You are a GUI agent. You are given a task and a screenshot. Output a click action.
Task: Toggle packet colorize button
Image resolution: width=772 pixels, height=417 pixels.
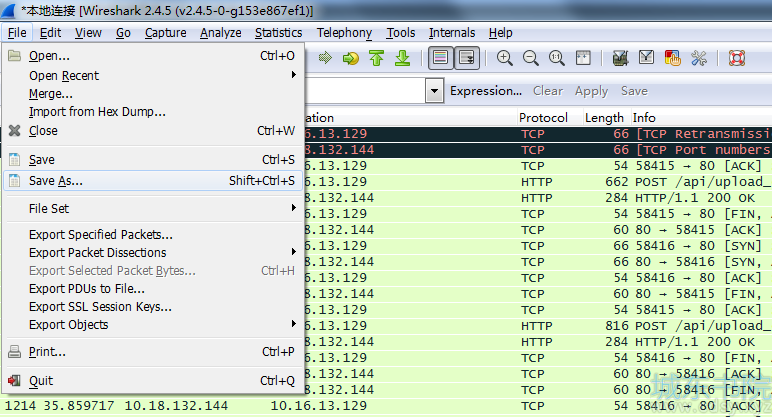pyautogui.click(x=440, y=58)
